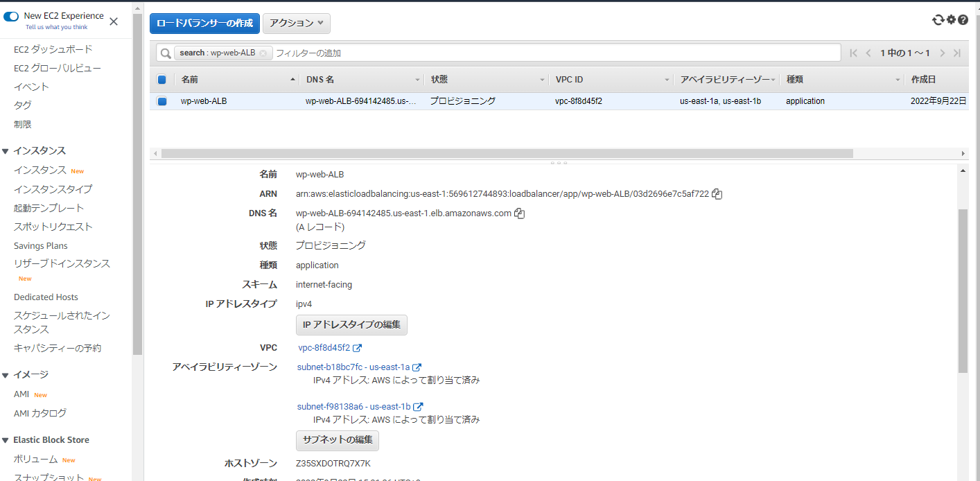
Task: Click the wp-web-ALB name cell in table
Action: [x=204, y=101]
